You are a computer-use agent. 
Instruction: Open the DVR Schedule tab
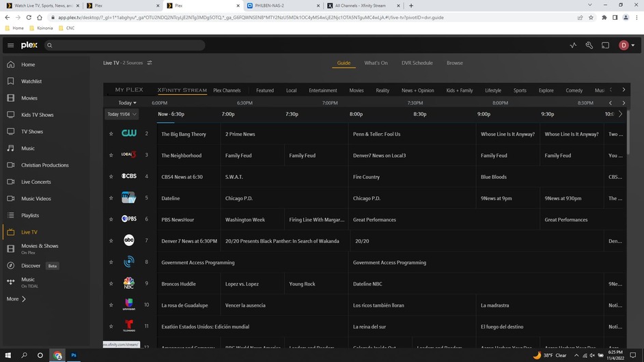point(417,63)
